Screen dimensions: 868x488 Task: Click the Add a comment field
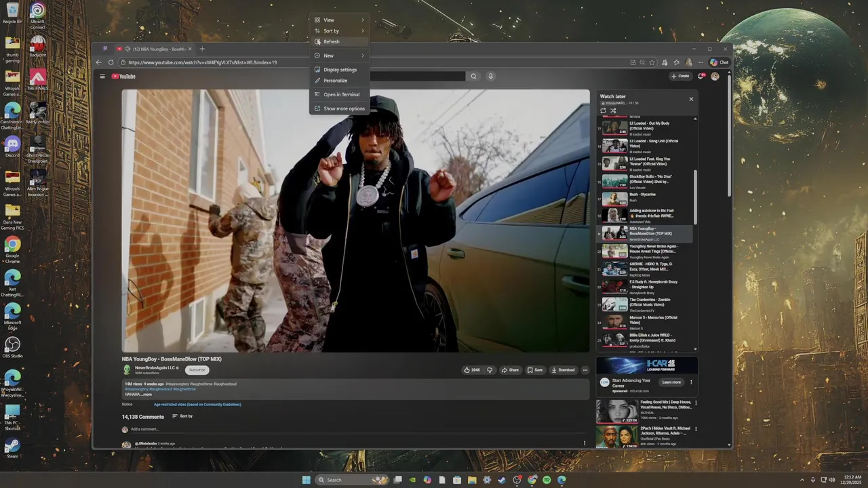point(358,430)
